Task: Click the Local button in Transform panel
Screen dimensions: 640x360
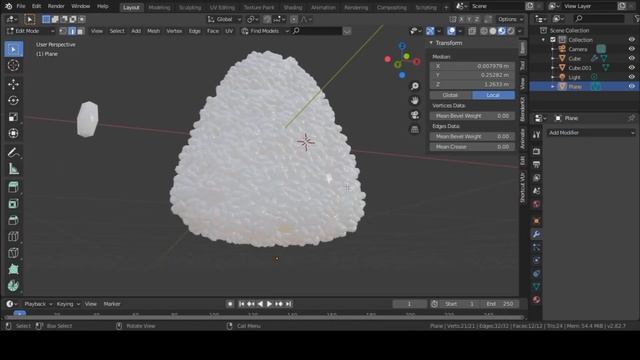Action: coord(493,95)
